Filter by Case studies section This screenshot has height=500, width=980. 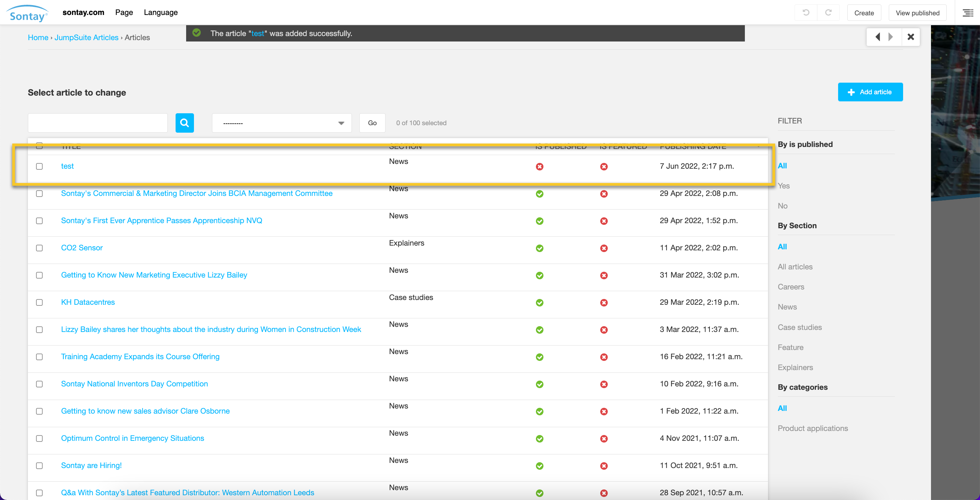[799, 327]
